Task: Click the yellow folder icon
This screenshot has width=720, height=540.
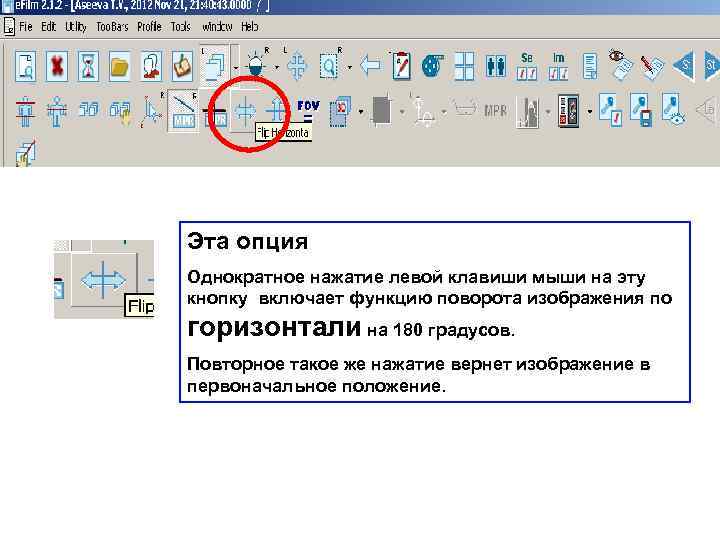Action: [x=119, y=66]
